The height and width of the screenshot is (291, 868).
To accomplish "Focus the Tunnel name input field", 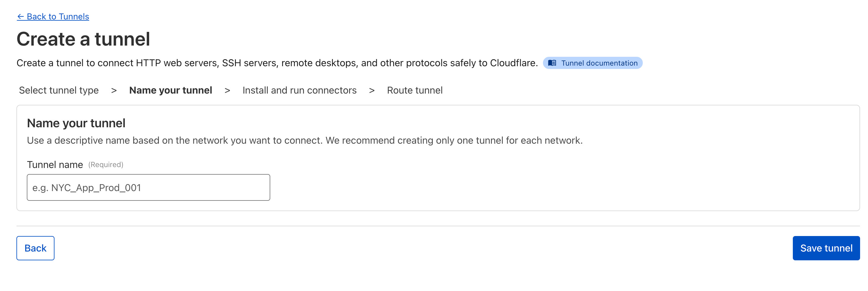I will (x=148, y=187).
